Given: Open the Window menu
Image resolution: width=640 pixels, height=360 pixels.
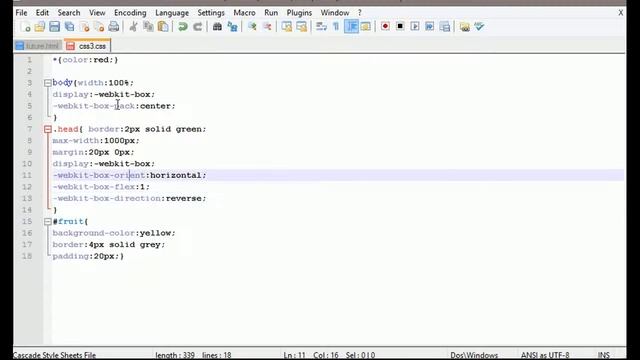Looking at the screenshot, I should (335, 13).
